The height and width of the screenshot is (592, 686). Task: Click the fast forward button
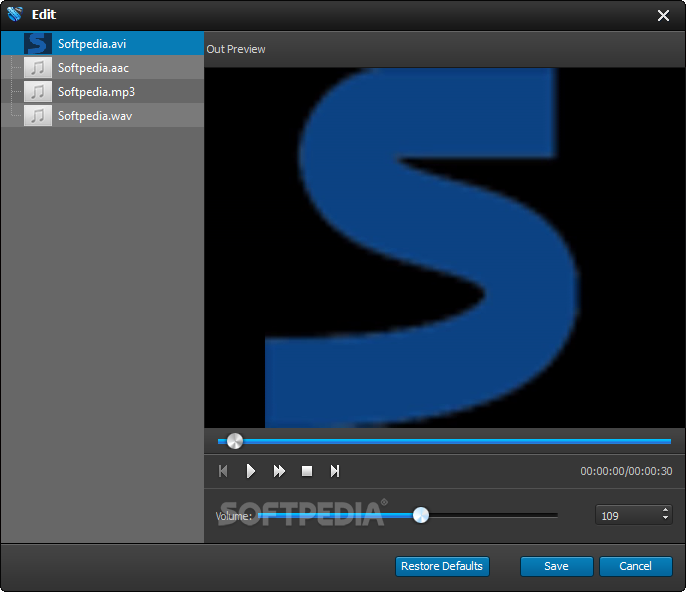(279, 471)
